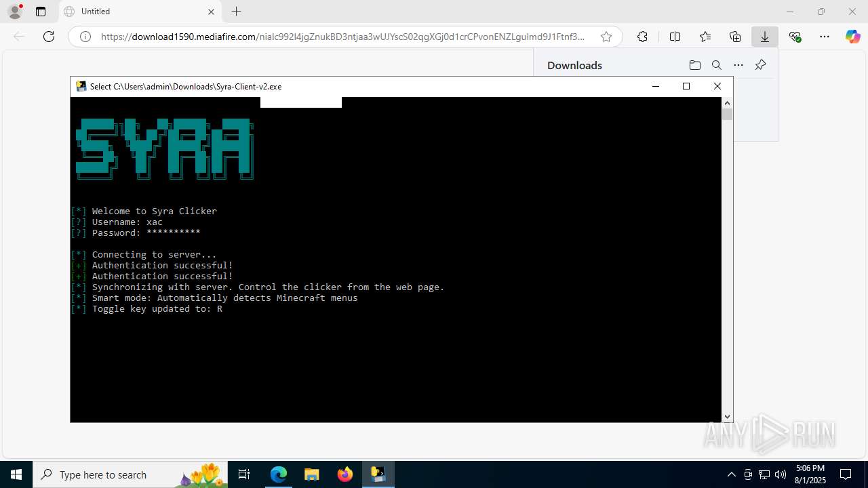
Task: Click 'Synchronizing with server' console line
Action: point(258,287)
